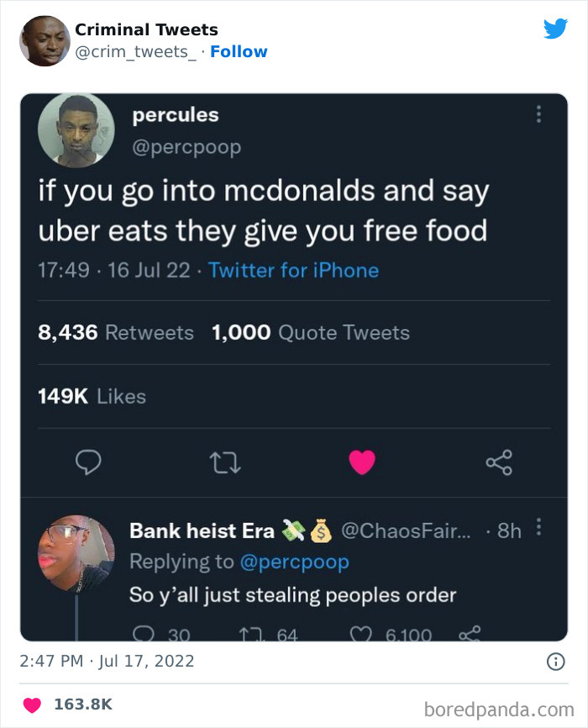Click the retweet icon on the tweet

point(225,462)
